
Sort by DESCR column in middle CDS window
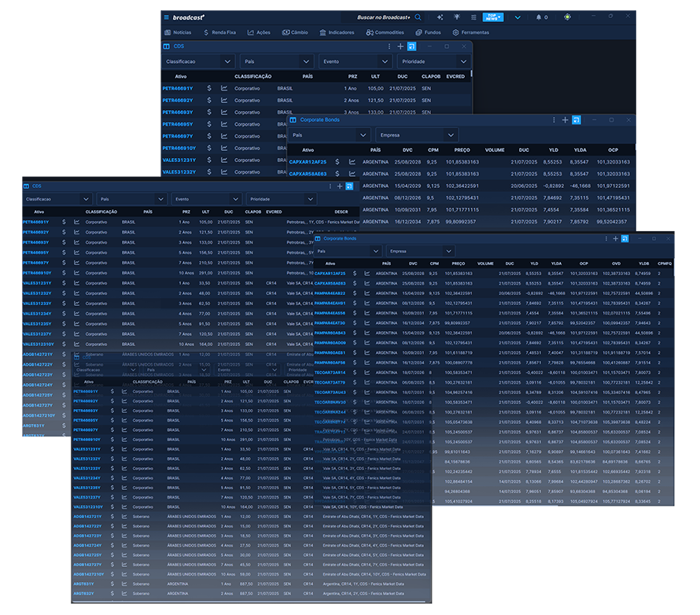coord(341,212)
